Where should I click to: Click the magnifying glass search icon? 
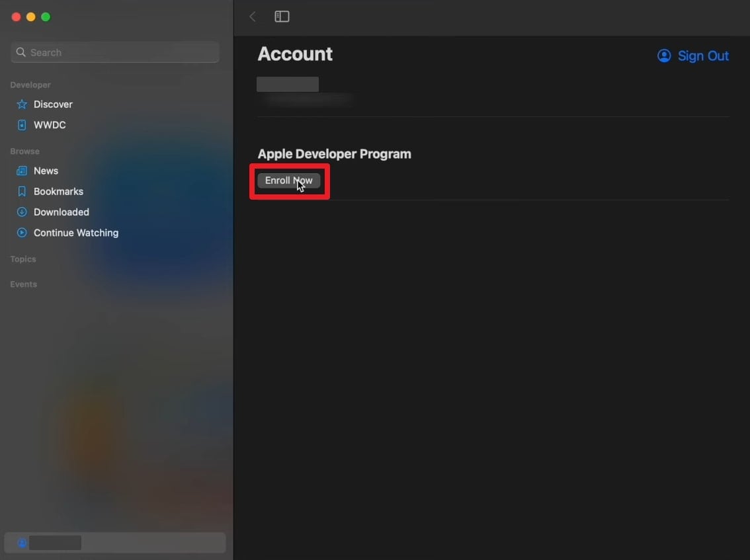21,52
